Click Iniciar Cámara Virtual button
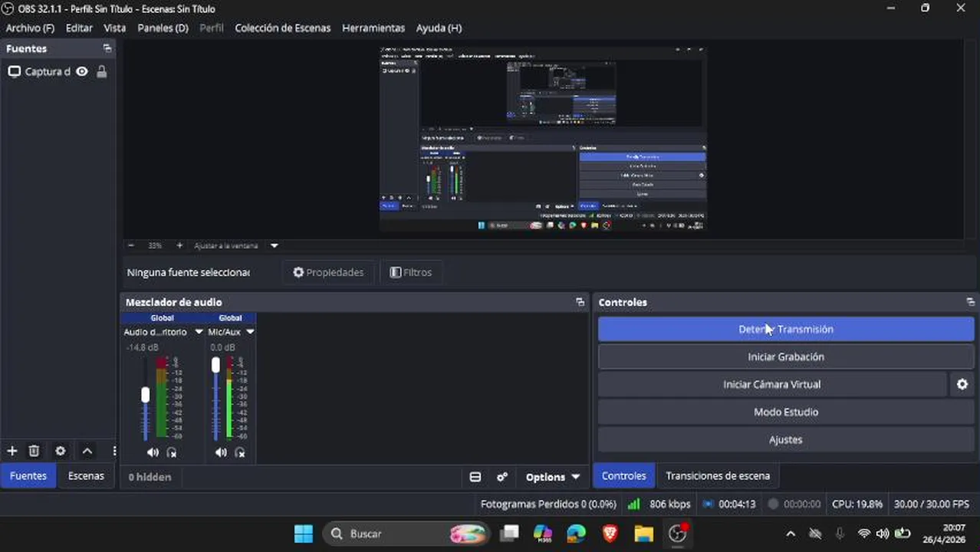This screenshot has width=980, height=552. point(772,384)
